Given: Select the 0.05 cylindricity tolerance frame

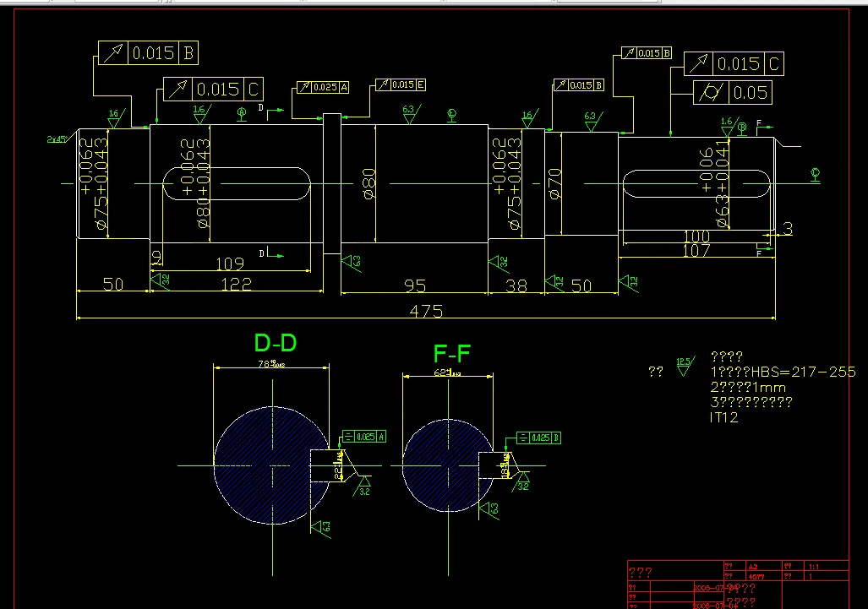Looking at the screenshot, I should (x=733, y=92).
